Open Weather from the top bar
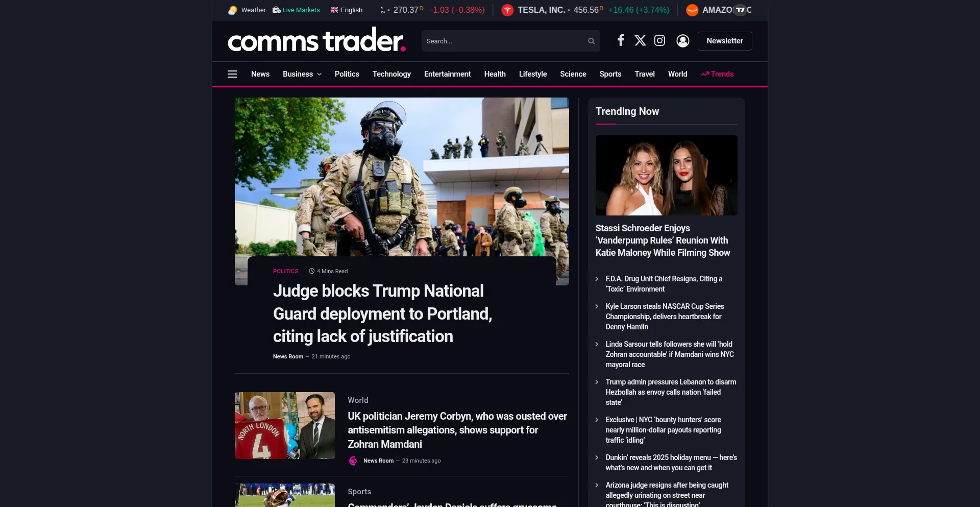 [247, 10]
